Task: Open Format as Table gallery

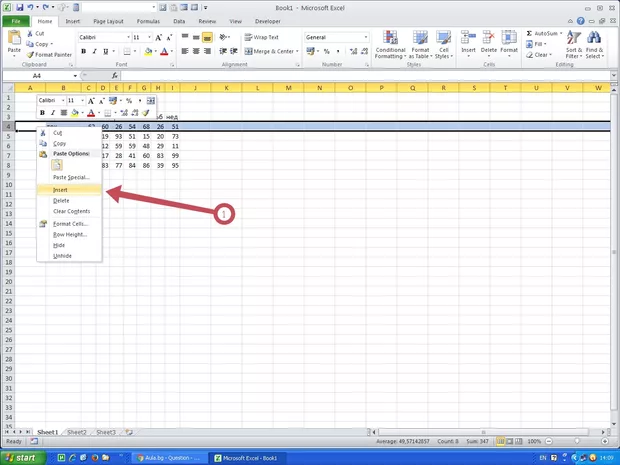Action: 420,45
